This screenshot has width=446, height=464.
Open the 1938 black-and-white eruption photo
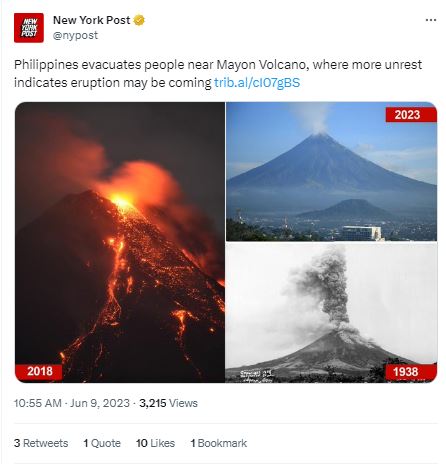[331, 313]
